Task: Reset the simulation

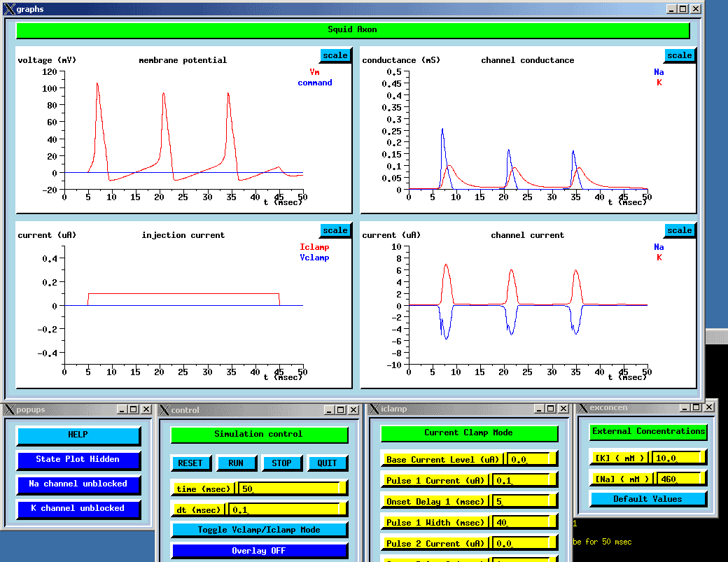Action: point(190,463)
